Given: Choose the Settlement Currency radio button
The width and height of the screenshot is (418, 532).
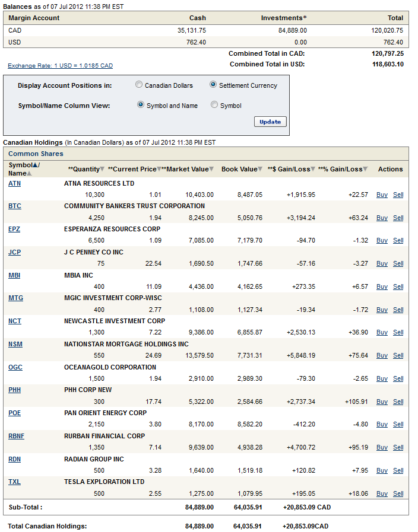Looking at the screenshot, I should coord(213,85).
